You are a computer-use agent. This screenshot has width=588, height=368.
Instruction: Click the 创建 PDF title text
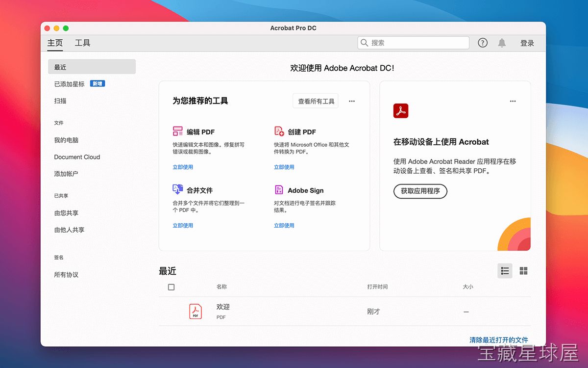tap(302, 132)
